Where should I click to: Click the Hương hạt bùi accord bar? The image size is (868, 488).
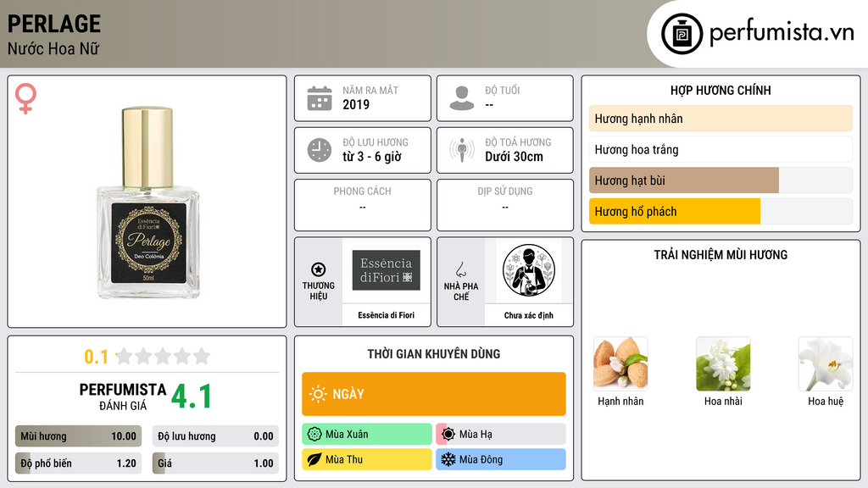pyautogui.click(x=721, y=180)
